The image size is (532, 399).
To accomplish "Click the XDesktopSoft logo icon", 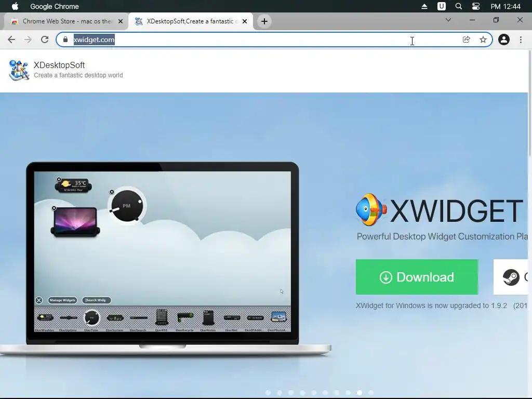I will pyautogui.click(x=19, y=70).
